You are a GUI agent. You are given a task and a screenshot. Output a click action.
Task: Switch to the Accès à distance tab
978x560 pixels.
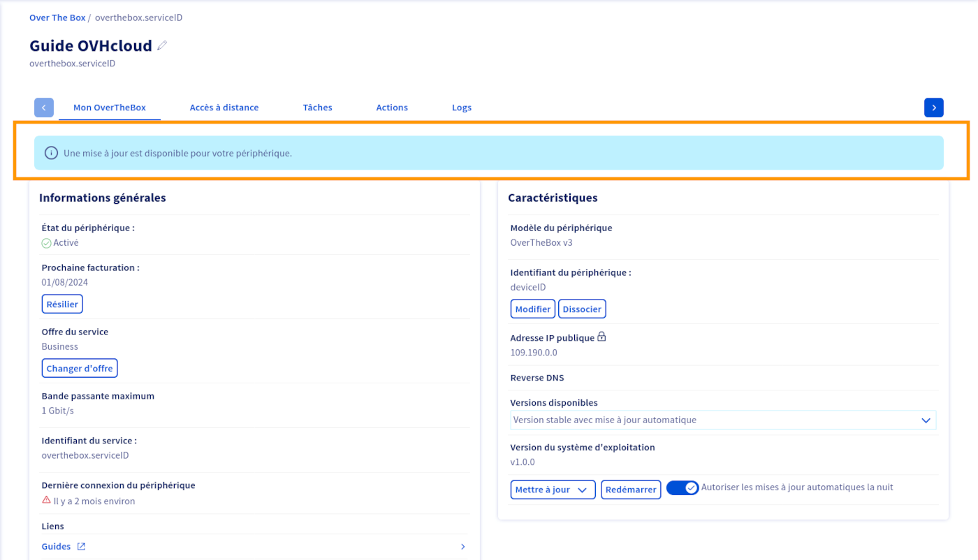(224, 108)
